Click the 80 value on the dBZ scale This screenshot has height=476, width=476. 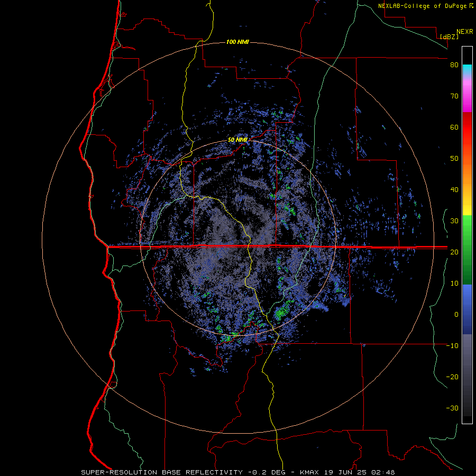pos(454,65)
